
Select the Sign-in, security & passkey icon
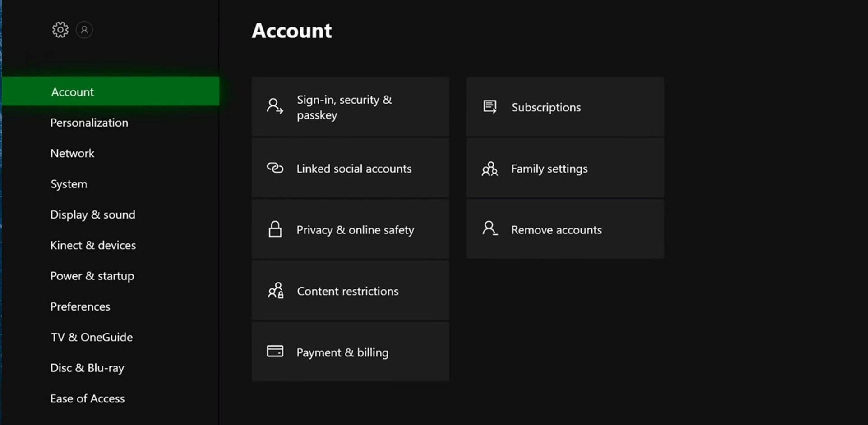[274, 105]
